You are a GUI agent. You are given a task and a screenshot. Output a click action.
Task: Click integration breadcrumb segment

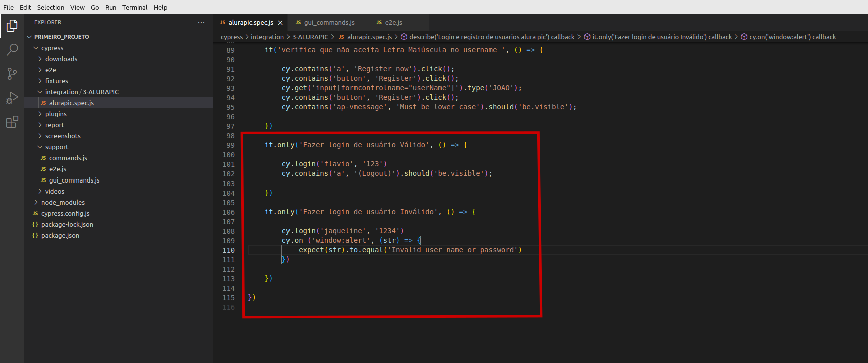tap(267, 37)
